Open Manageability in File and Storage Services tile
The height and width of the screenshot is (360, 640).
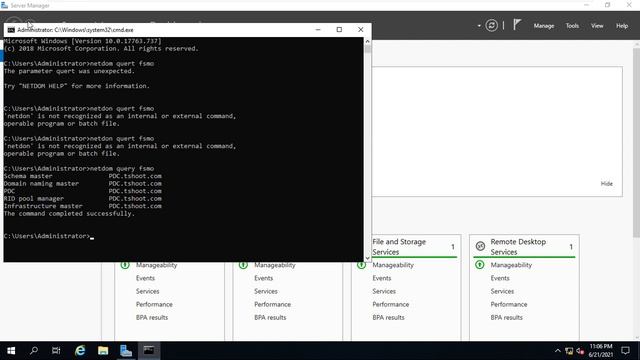(x=393, y=265)
